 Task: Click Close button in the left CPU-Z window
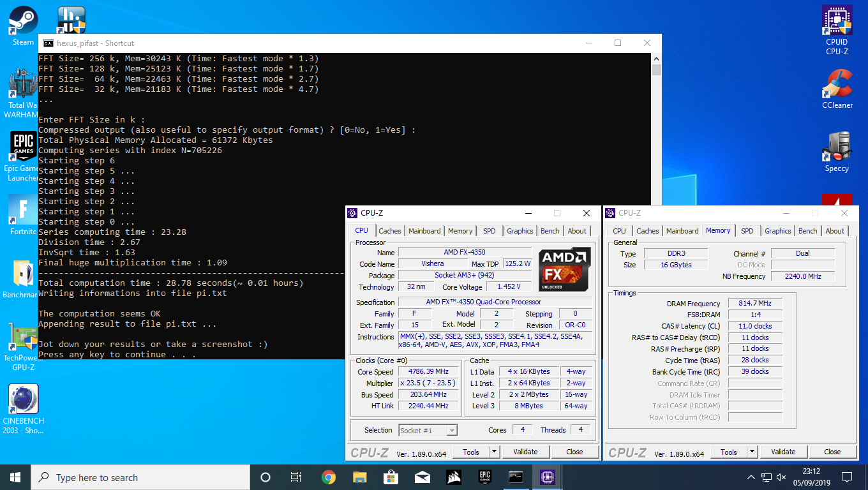[574, 452]
